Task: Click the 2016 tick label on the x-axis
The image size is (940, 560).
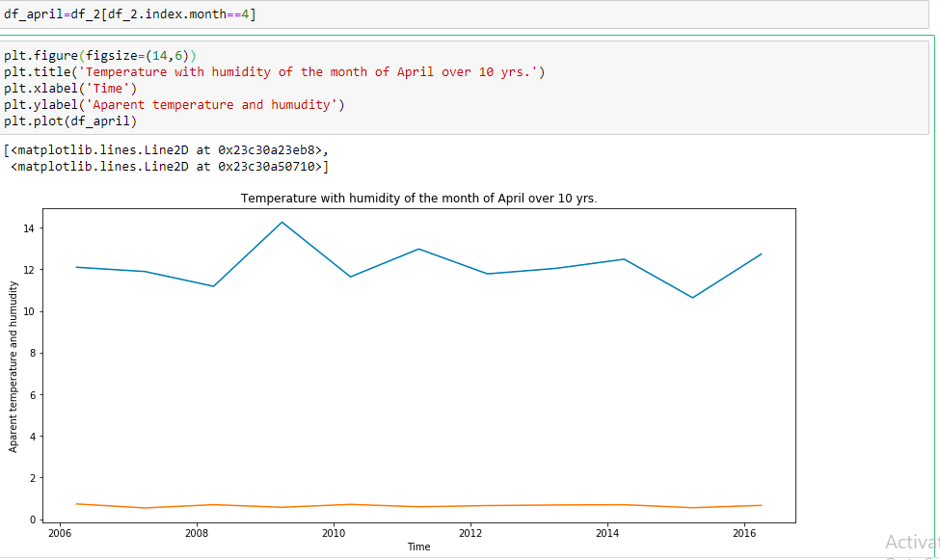Action: coord(745,533)
